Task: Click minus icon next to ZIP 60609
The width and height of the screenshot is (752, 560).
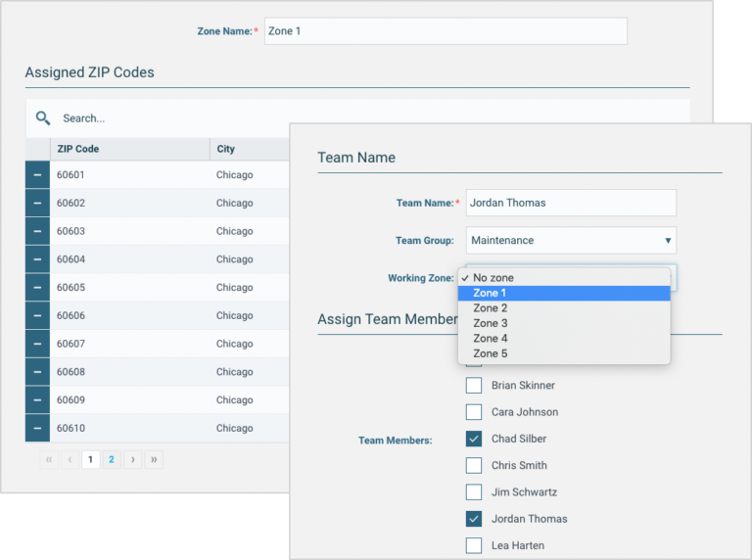Action: point(37,400)
